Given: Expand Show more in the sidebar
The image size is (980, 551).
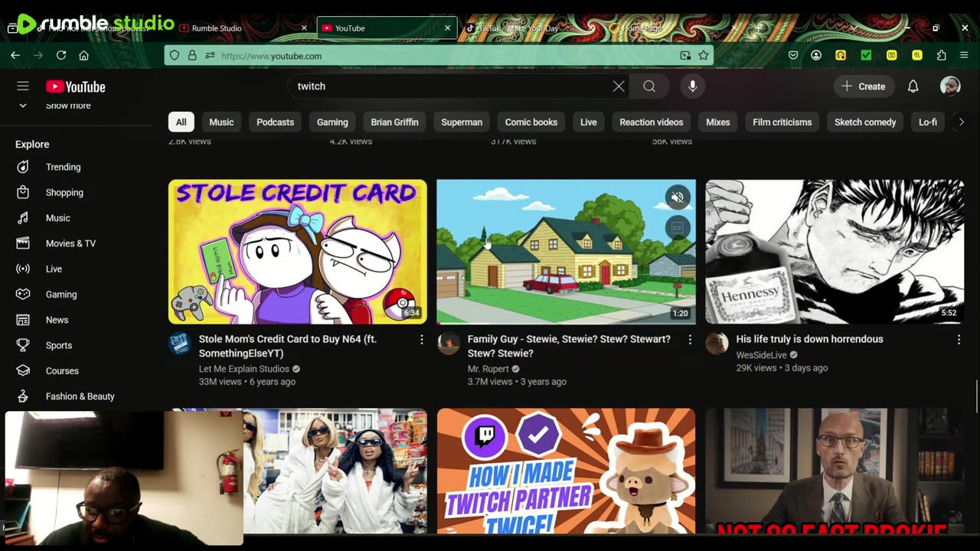Looking at the screenshot, I should pyautogui.click(x=67, y=106).
